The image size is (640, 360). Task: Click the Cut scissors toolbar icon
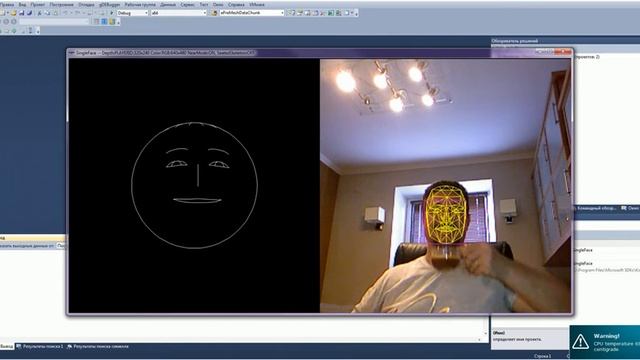(40, 13)
